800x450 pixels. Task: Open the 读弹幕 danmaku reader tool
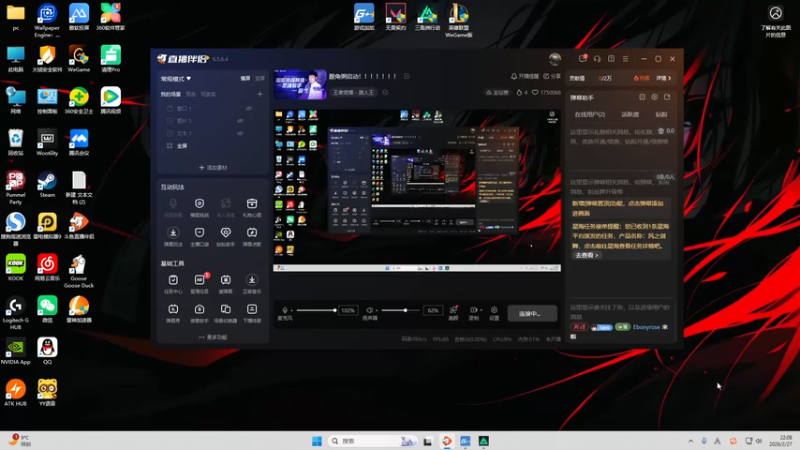click(x=226, y=284)
